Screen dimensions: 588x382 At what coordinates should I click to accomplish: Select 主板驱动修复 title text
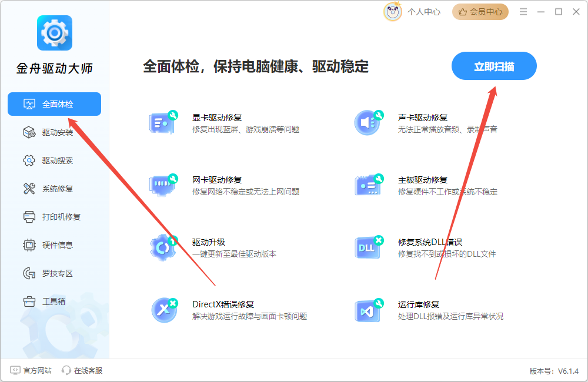423,180
